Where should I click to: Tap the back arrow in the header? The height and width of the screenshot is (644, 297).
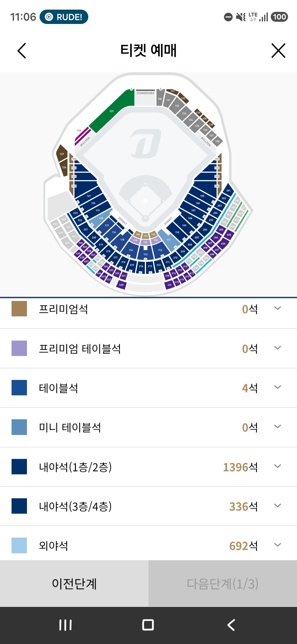tap(22, 51)
